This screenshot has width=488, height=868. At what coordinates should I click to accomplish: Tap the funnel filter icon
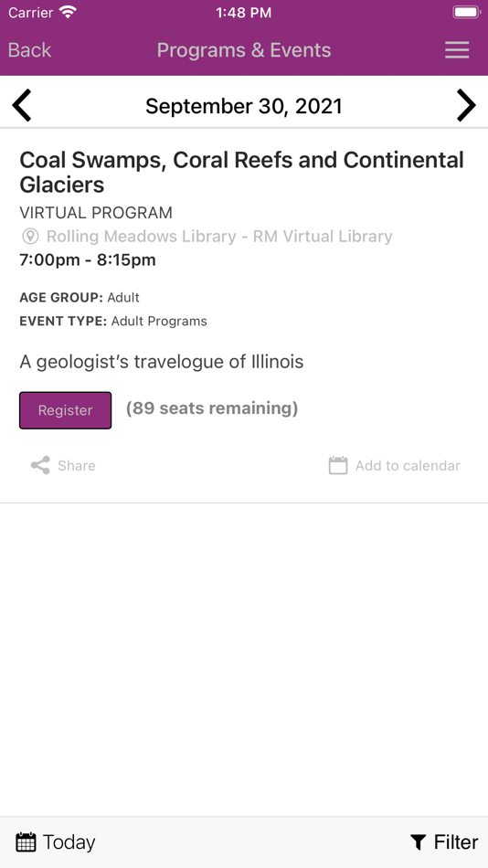coord(419,842)
